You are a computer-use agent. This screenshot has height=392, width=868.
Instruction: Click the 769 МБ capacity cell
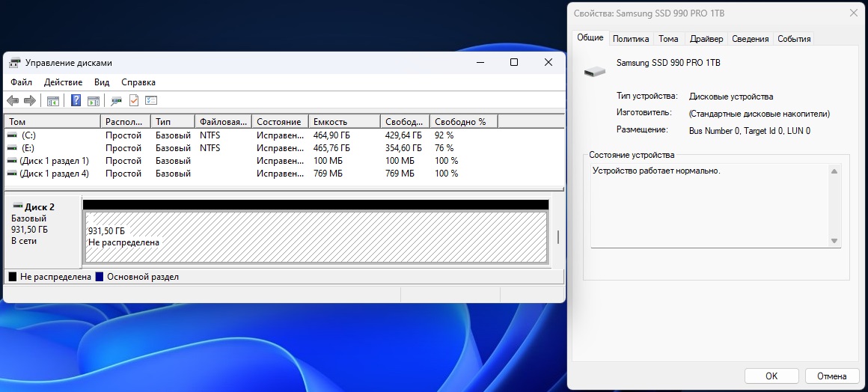coord(328,174)
